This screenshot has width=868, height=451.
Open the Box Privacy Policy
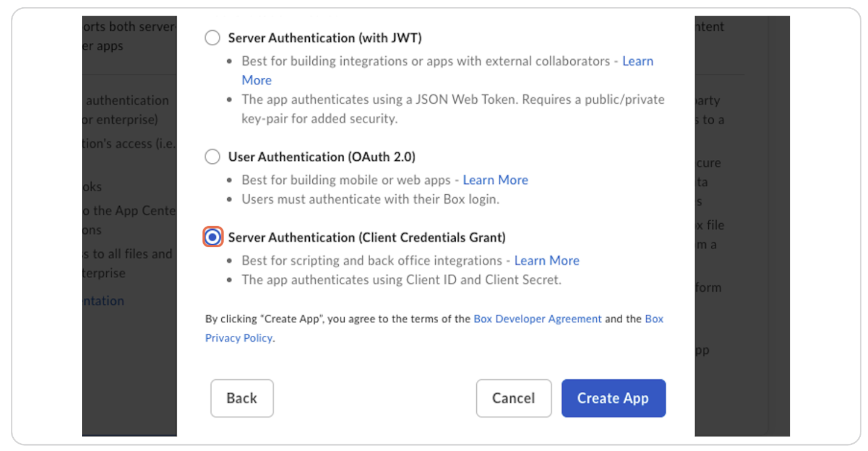click(x=238, y=338)
